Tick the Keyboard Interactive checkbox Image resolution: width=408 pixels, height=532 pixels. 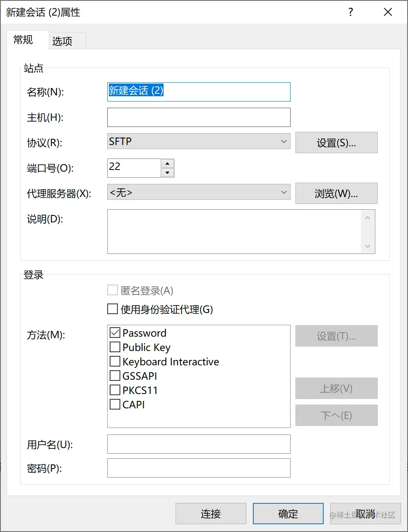tap(115, 362)
